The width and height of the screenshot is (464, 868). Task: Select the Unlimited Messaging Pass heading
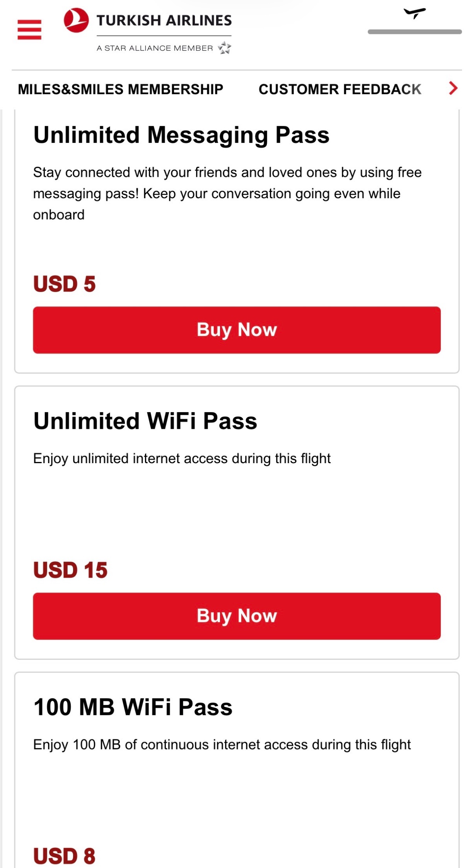pyautogui.click(x=181, y=135)
